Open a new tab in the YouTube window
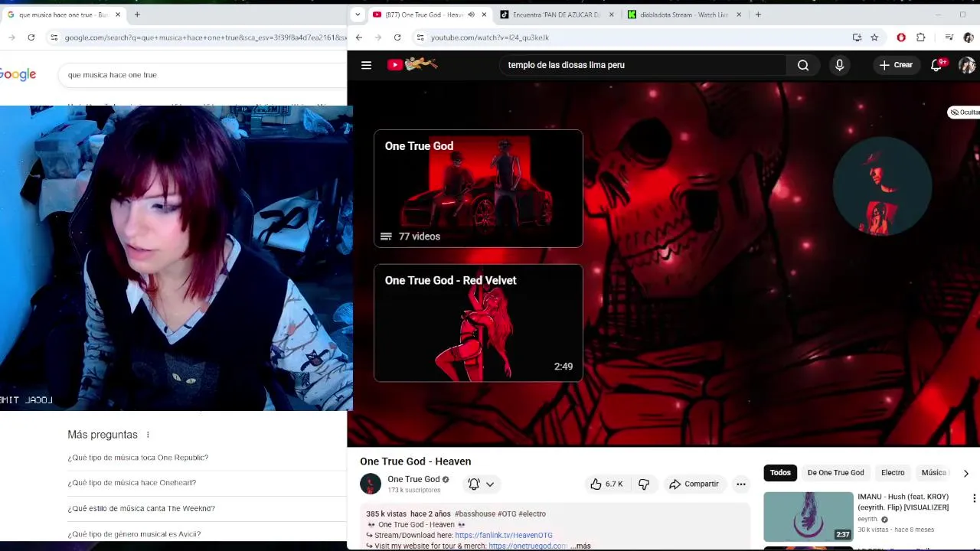 click(x=758, y=15)
